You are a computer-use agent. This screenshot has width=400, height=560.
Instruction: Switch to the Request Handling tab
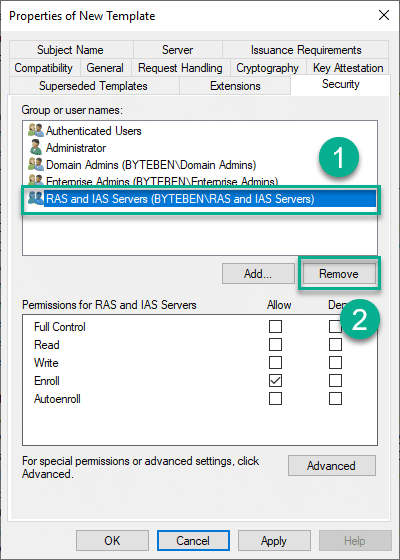point(180,68)
